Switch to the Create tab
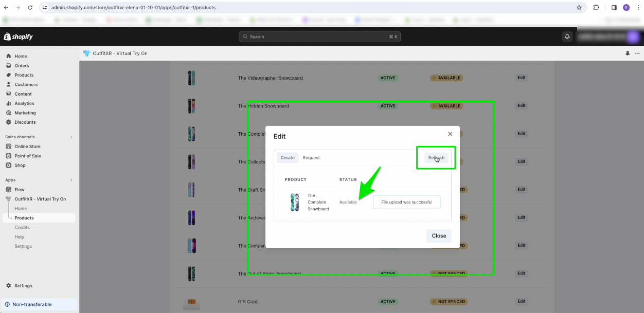The height and width of the screenshot is (313, 644). click(288, 158)
